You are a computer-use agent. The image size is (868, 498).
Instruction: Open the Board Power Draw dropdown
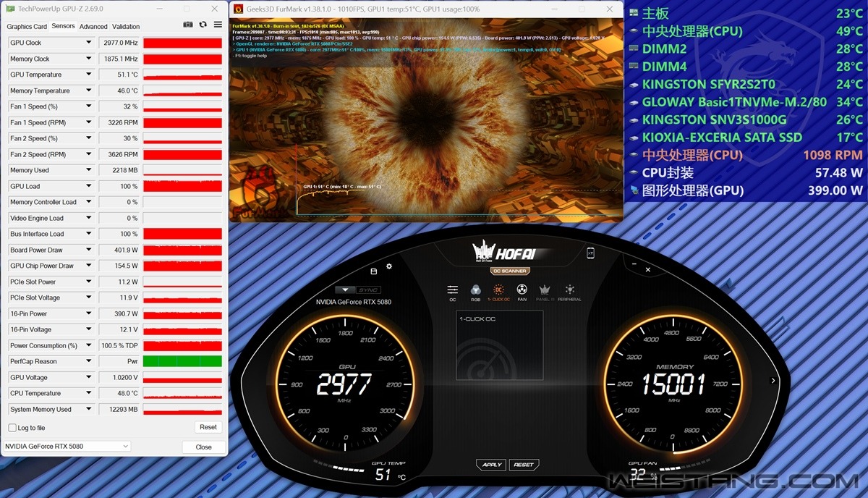89,250
